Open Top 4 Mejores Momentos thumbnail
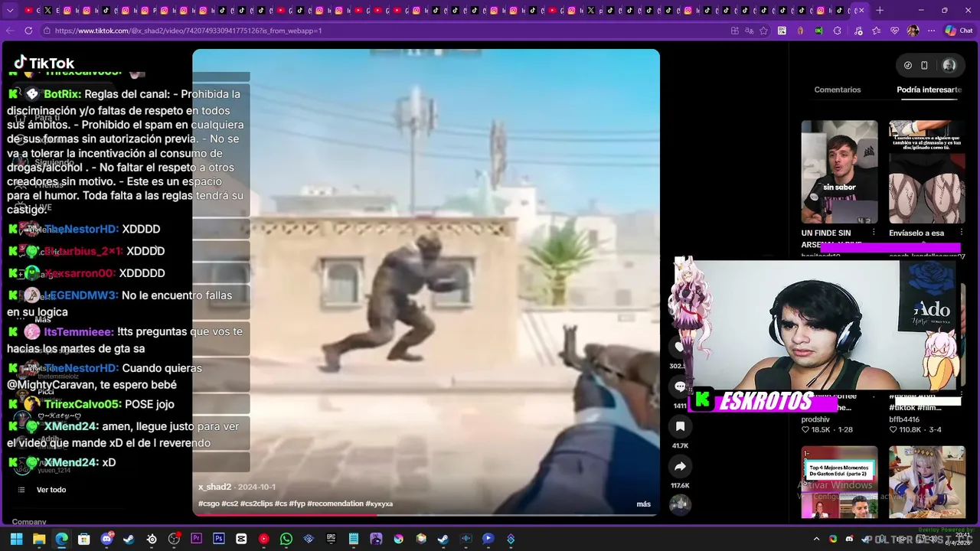 [x=839, y=482]
